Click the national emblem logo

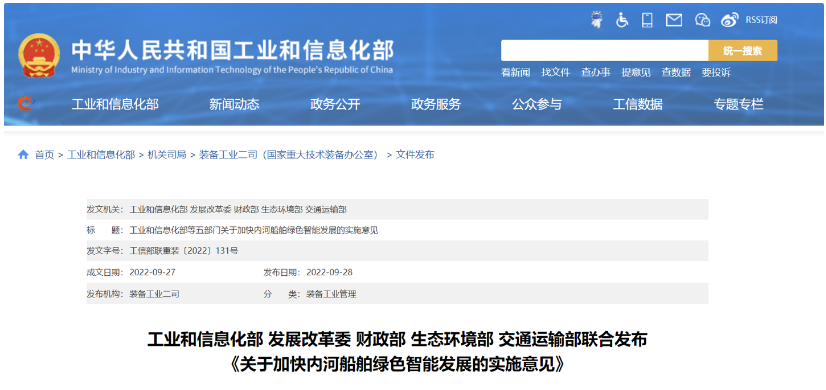(40, 55)
